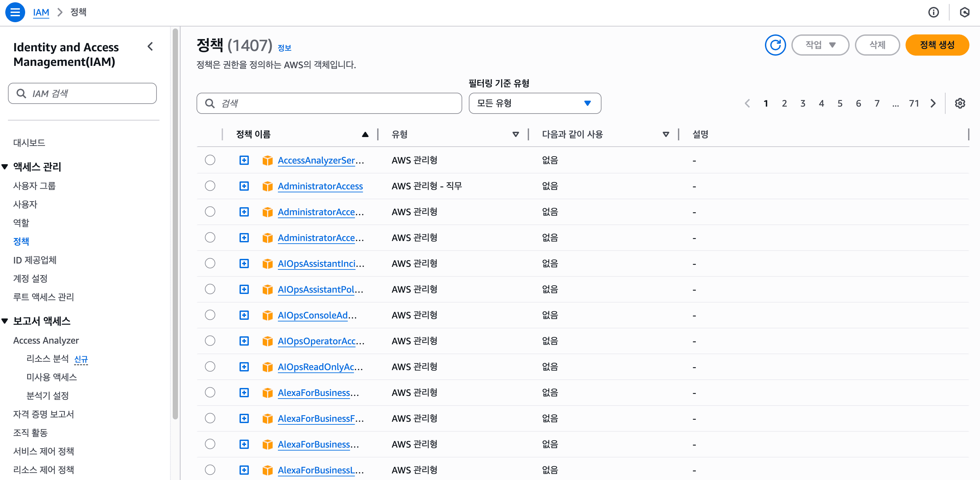Image resolution: width=980 pixels, height=480 pixels.
Task: Click the info circle icon in header
Action: [933, 12]
